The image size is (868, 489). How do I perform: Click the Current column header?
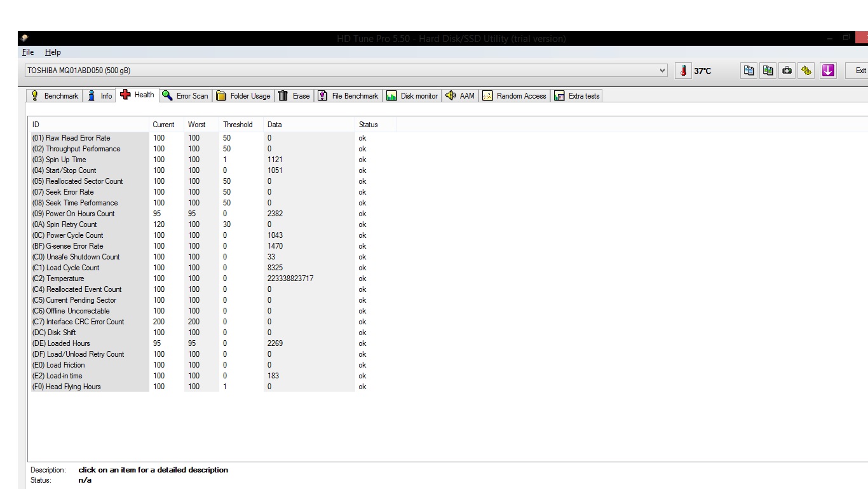(166, 125)
